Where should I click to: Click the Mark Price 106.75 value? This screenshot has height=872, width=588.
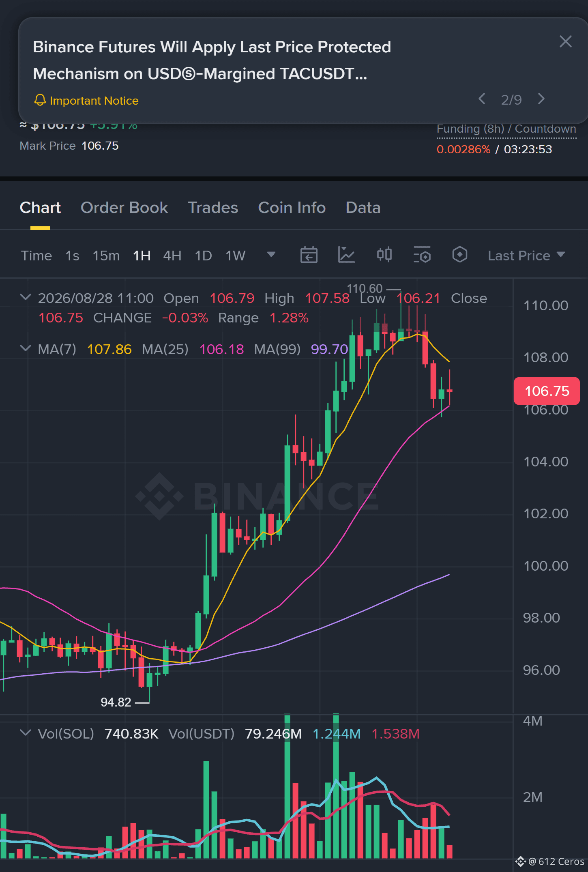coord(100,146)
